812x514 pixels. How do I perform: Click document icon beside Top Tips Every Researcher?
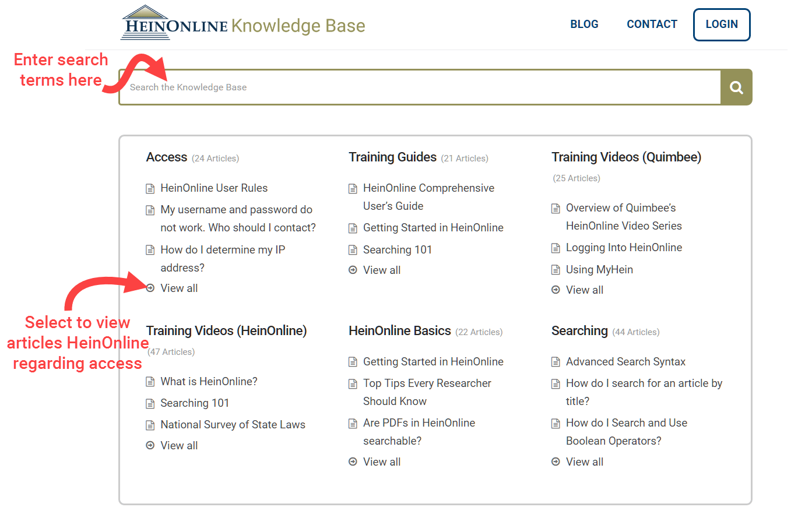pos(353,384)
